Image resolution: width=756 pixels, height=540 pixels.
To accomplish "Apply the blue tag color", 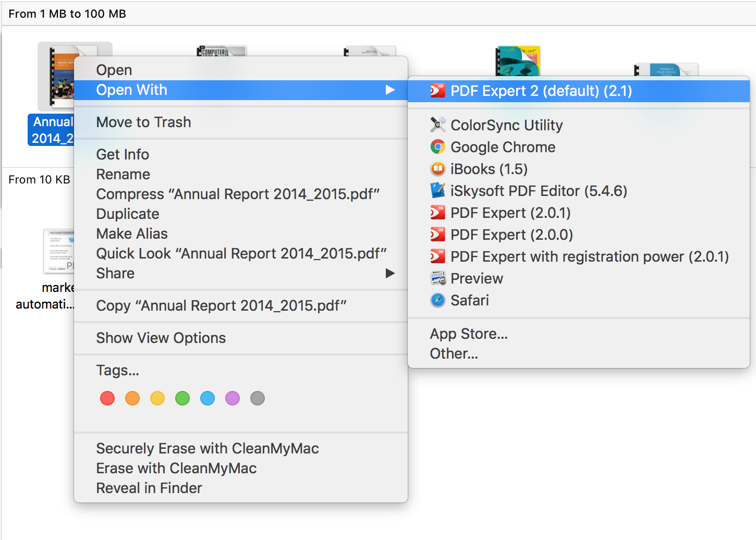I will click(x=208, y=398).
